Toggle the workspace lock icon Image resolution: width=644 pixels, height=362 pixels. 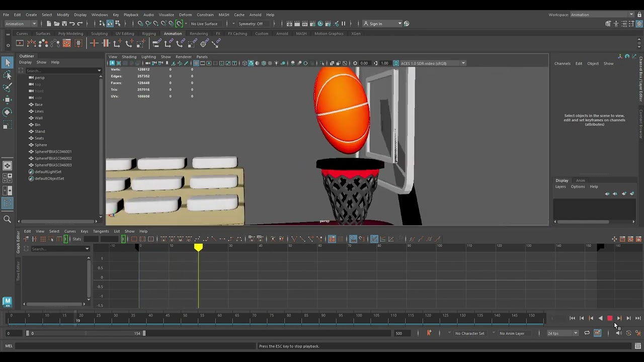(640, 15)
